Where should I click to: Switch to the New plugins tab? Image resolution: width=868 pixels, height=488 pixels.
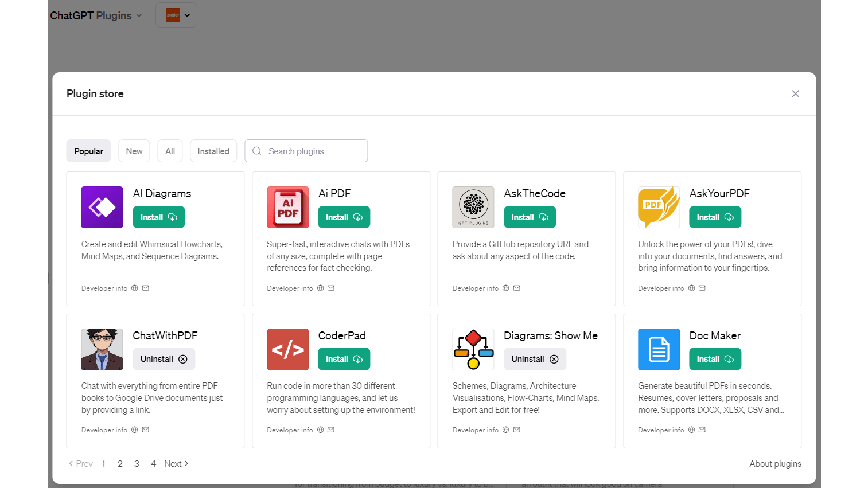(x=134, y=151)
